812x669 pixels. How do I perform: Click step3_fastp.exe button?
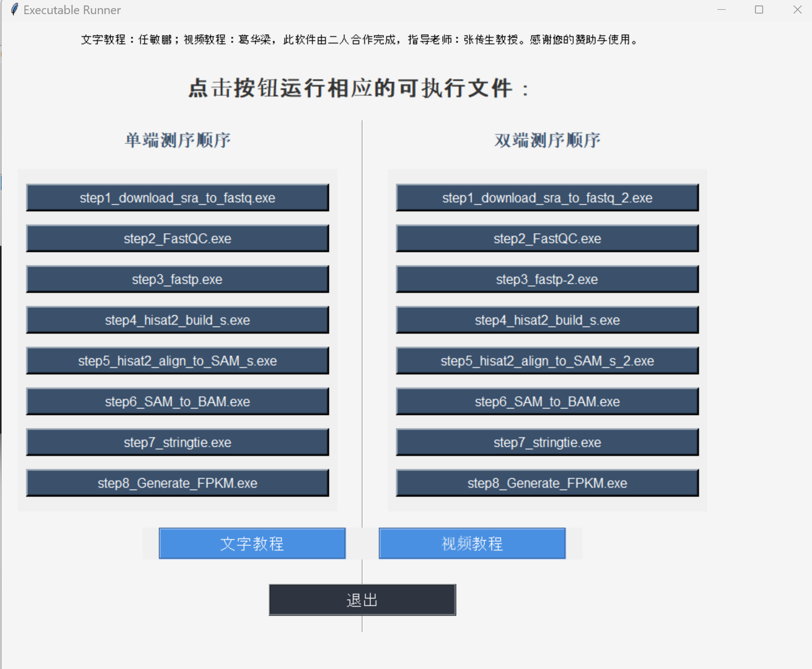coord(177,279)
